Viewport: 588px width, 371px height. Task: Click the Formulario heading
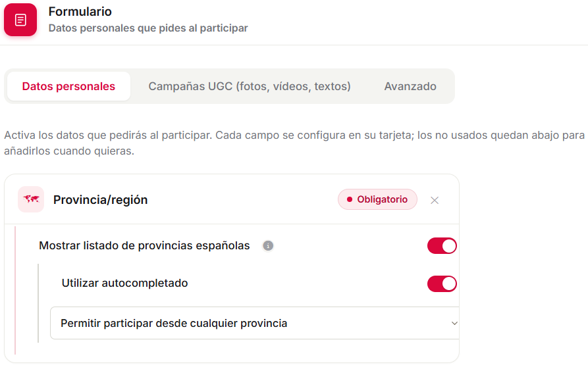click(x=80, y=12)
